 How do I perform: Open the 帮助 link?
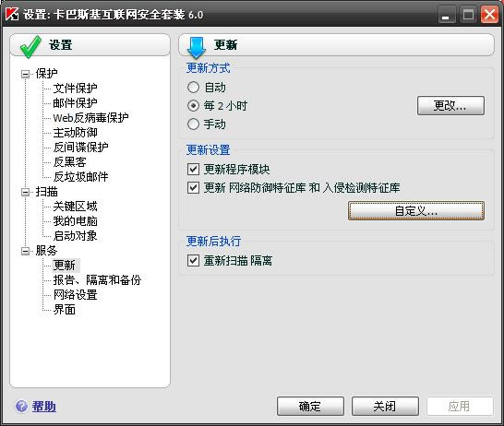pyautogui.click(x=44, y=407)
